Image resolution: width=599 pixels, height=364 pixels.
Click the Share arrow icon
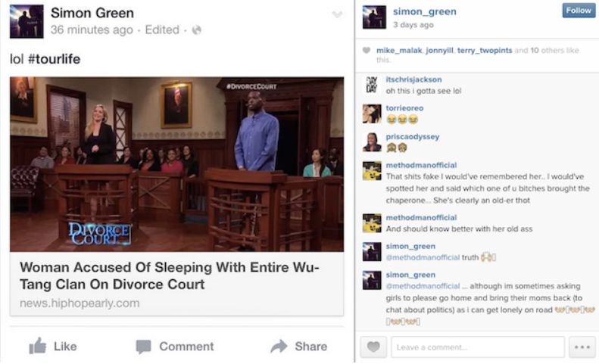click(x=279, y=346)
